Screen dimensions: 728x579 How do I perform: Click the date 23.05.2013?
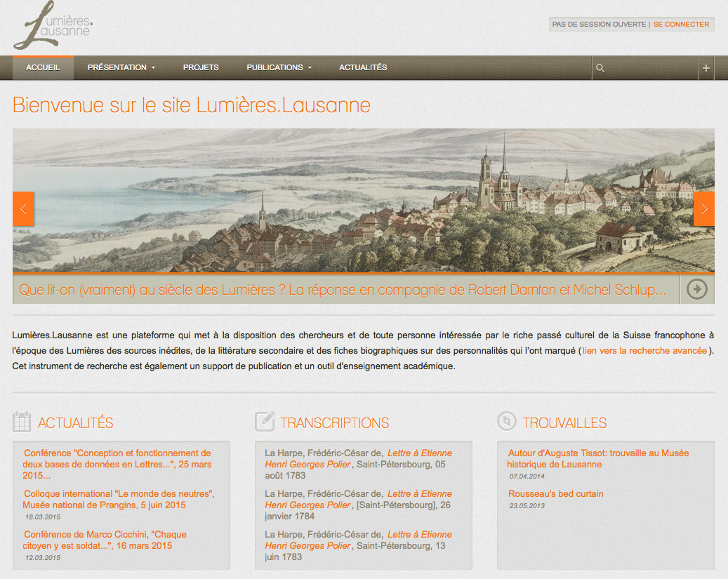[527, 505]
